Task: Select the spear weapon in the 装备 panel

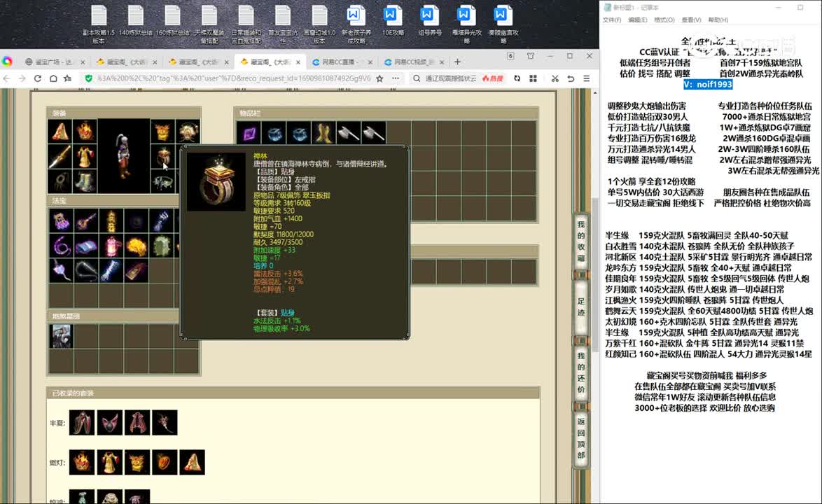Action: point(60,156)
